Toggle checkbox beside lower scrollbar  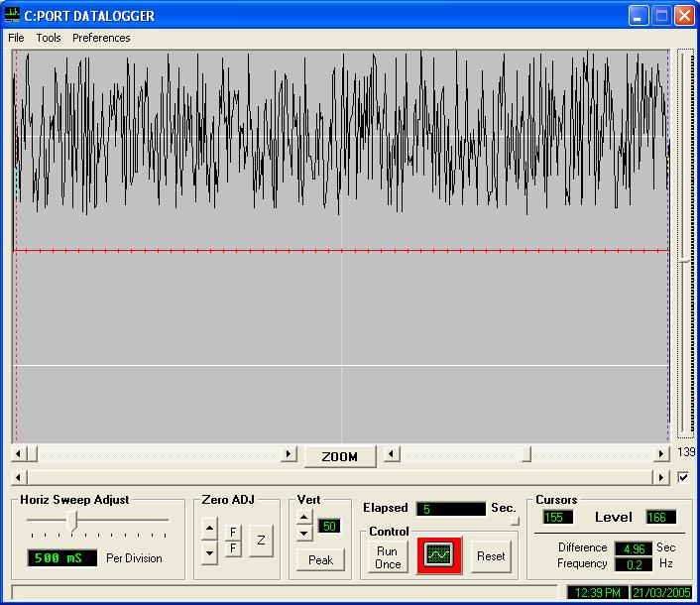click(683, 477)
